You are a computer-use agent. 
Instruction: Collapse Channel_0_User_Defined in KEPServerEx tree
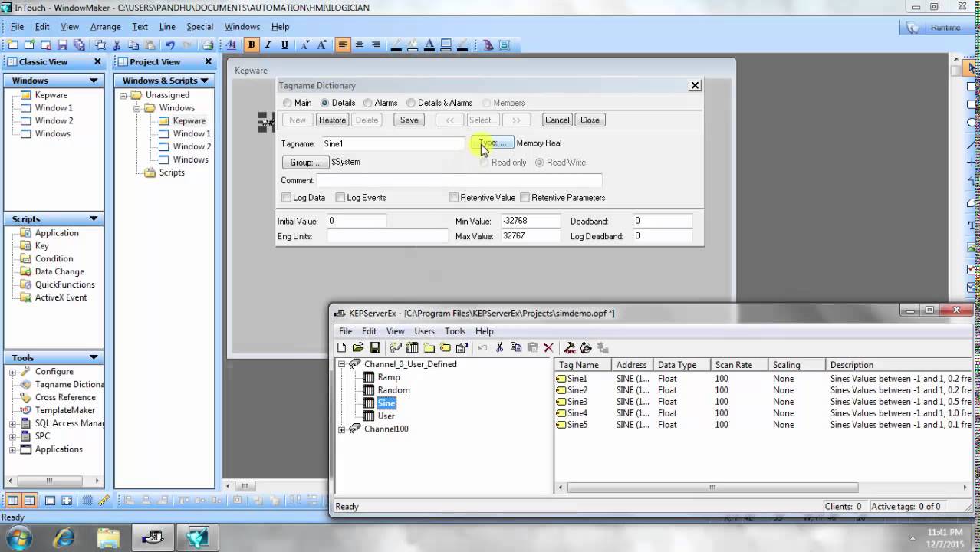[x=342, y=364]
